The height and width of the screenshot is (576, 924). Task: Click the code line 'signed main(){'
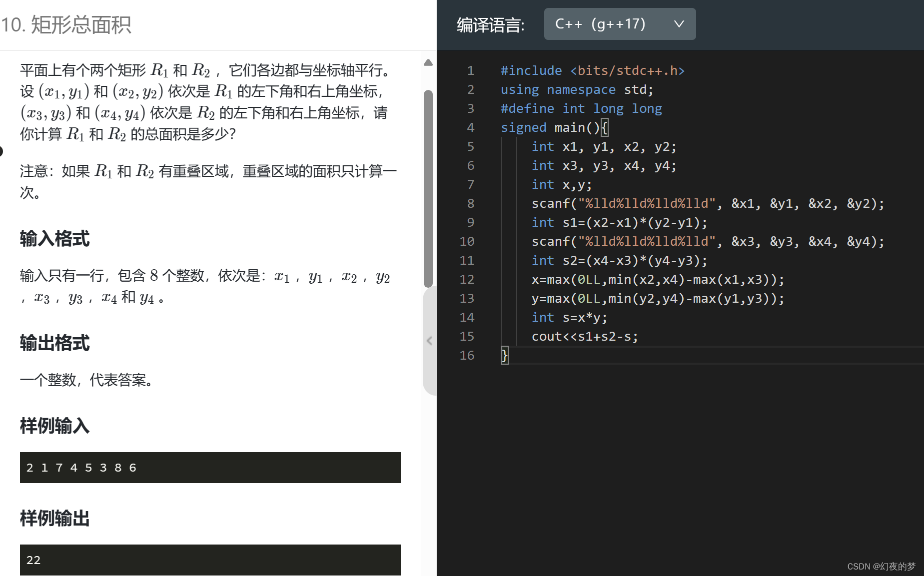[x=555, y=128]
